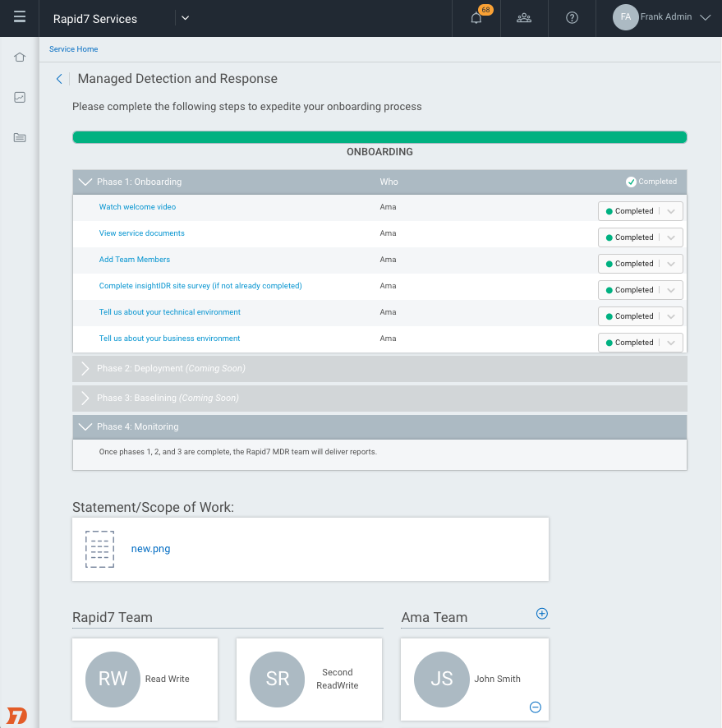Change status for Add Team Members
This screenshot has width=722, height=728.
tap(641, 264)
